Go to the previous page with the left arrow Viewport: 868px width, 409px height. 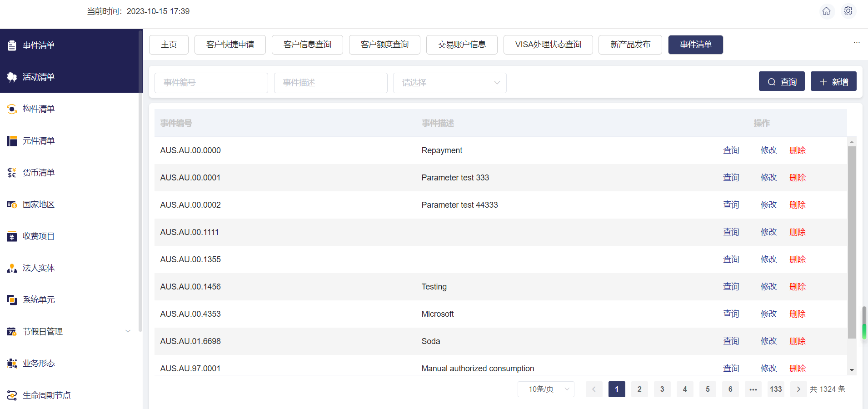[594, 389]
